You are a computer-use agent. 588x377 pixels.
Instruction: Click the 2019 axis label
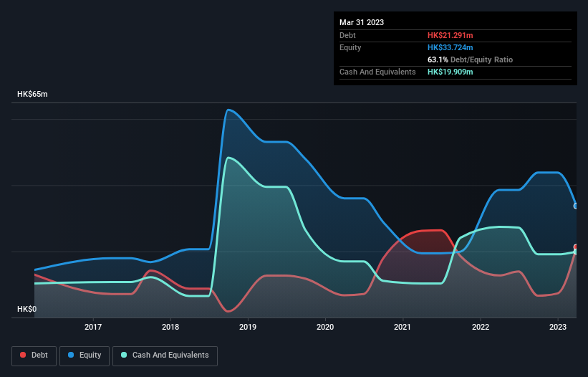(x=248, y=327)
